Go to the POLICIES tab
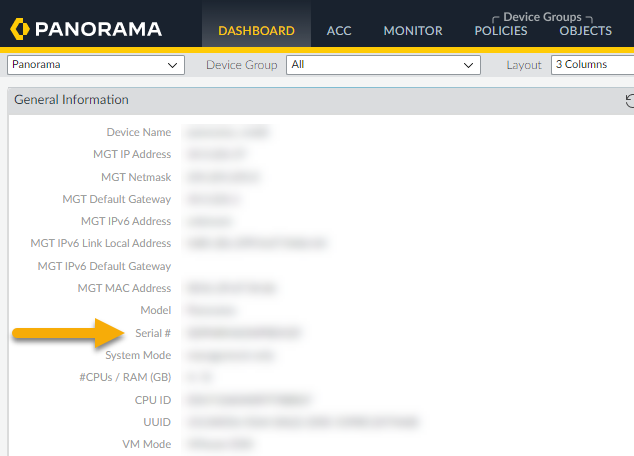Image resolution: width=634 pixels, height=456 pixels. pyautogui.click(x=501, y=31)
